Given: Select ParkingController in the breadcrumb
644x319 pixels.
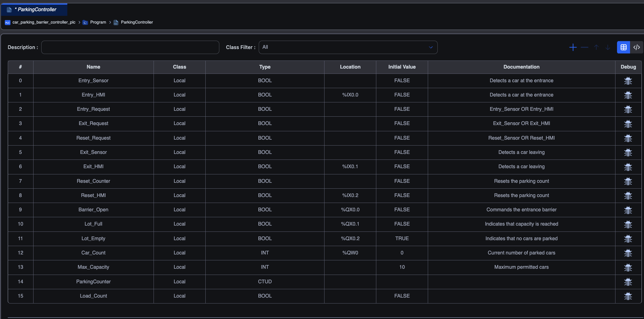Looking at the screenshot, I should pyautogui.click(x=133, y=22).
